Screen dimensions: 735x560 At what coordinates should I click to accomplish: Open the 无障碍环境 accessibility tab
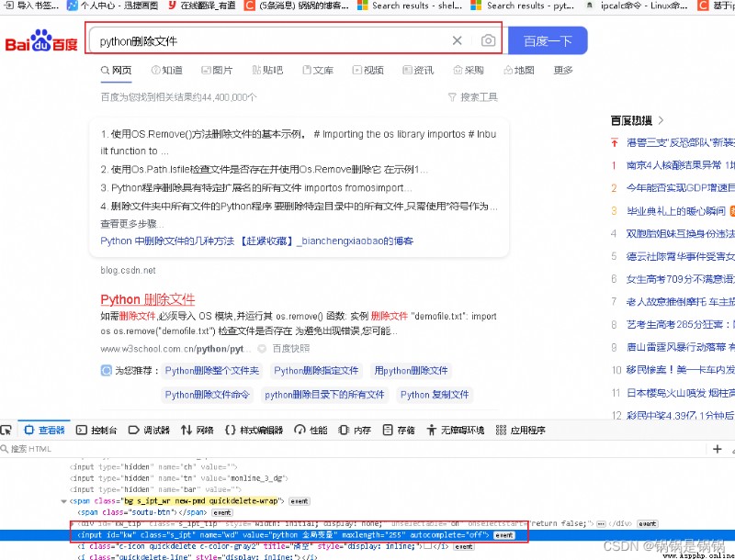point(456,430)
